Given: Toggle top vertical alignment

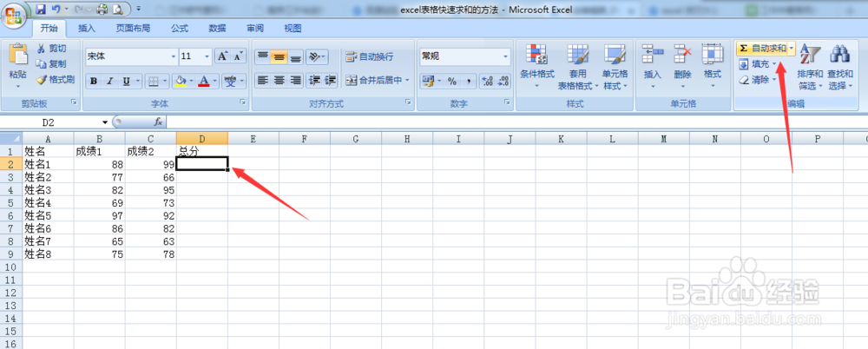Looking at the screenshot, I should (x=262, y=56).
